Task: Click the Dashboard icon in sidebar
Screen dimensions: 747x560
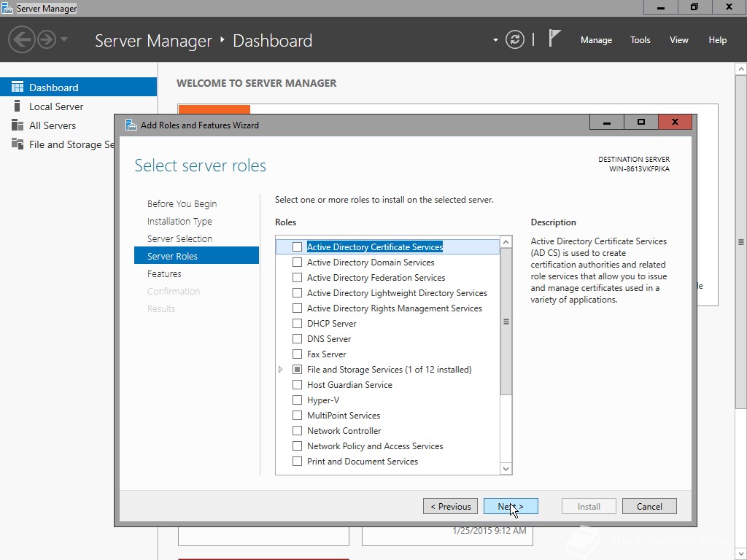Action: click(18, 87)
